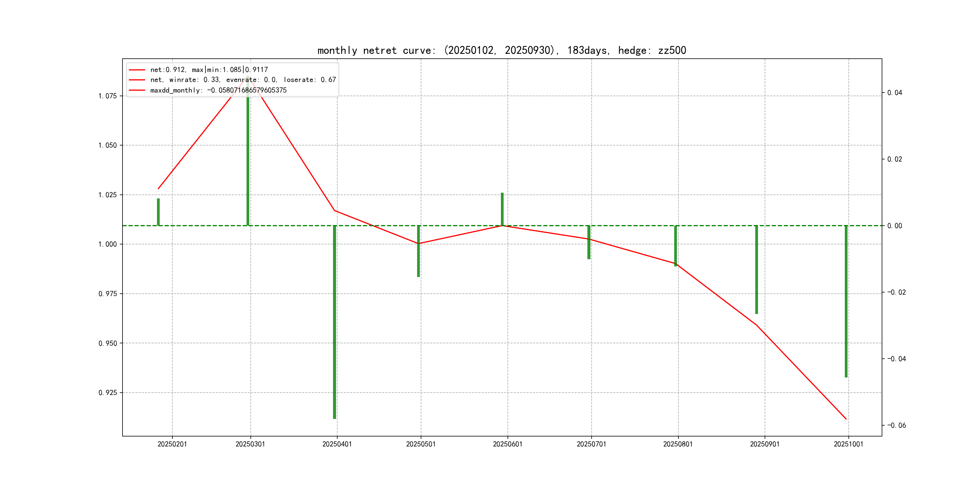Click the right axis tick label 0.00
Image resolution: width=980 pixels, height=490 pixels.
tap(894, 226)
